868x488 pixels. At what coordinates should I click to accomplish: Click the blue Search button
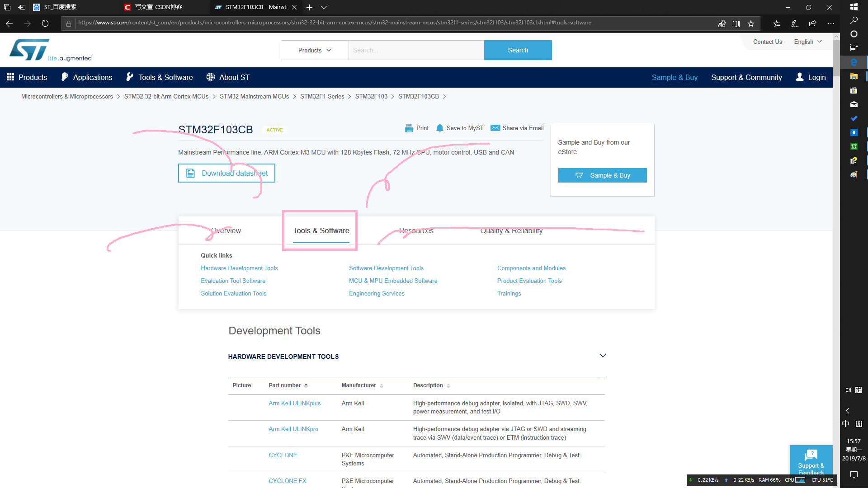(518, 50)
